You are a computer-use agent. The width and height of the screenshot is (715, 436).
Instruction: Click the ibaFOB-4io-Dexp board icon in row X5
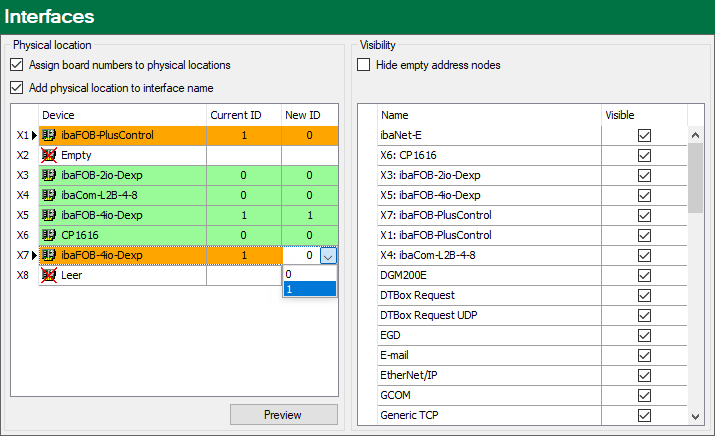point(48,215)
